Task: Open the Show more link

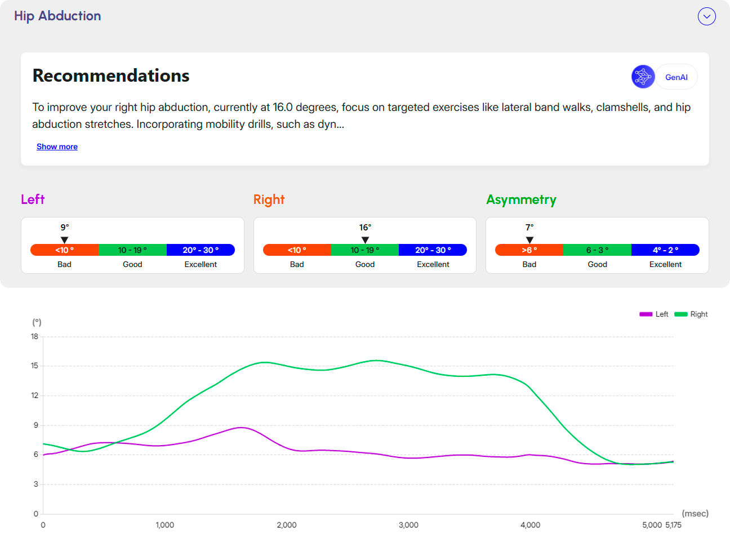Action: coord(57,146)
